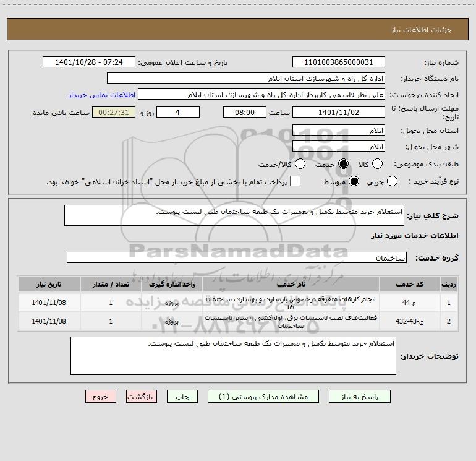The width and height of the screenshot is (476, 461).
Task: Click response deadline date 1401/11/02 field
Action: pos(339,112)
